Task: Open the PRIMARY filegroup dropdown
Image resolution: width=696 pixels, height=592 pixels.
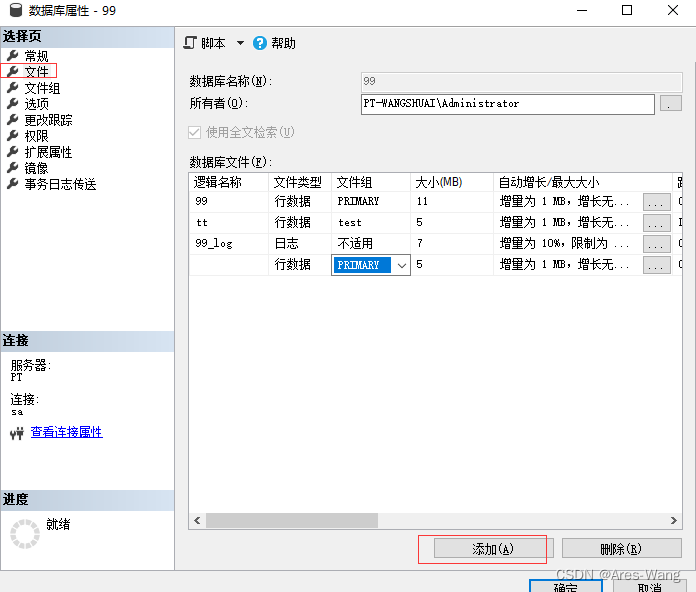Action: [402, 265]
